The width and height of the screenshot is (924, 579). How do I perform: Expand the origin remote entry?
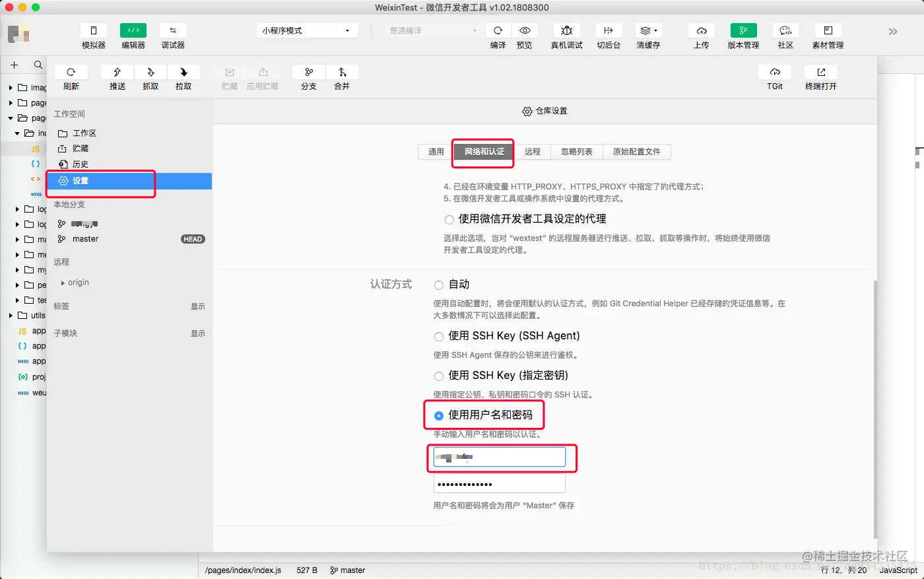(63, 283)
